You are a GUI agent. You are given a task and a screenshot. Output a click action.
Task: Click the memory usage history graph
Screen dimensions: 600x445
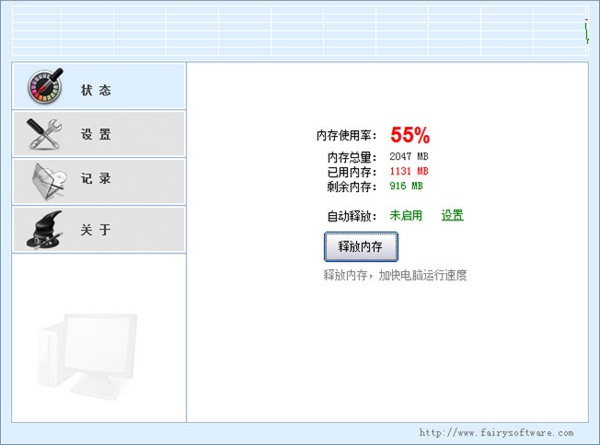pyautogui.click(x=300, y=31)
